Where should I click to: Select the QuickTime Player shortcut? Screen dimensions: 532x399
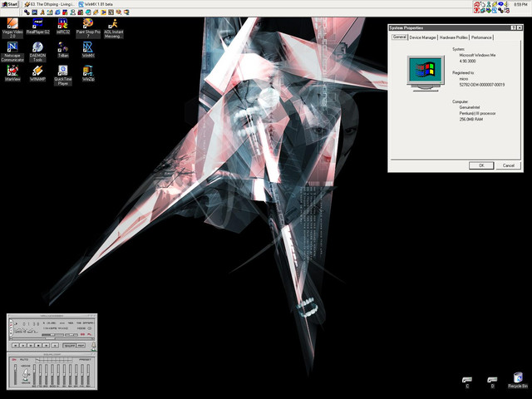tap(62, 71)
